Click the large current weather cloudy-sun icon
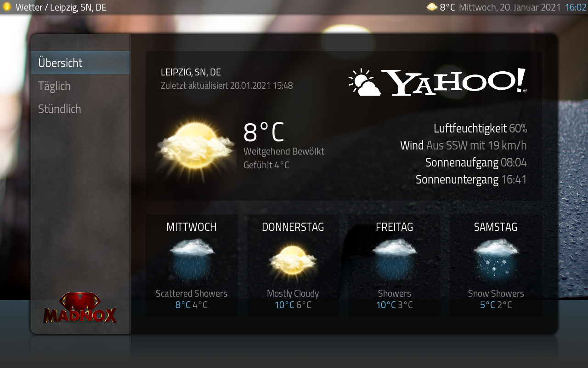 [x=196, y=144]
